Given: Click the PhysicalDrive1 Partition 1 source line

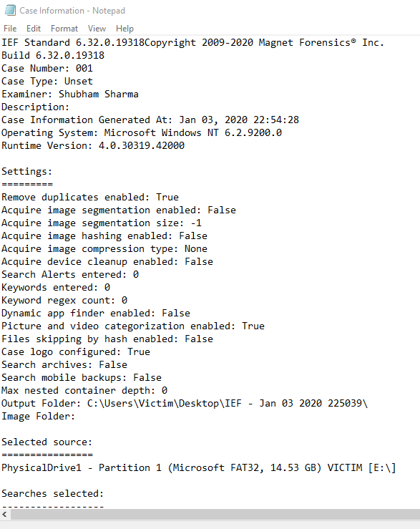Looking at the screenshot, I should (198, 468).
